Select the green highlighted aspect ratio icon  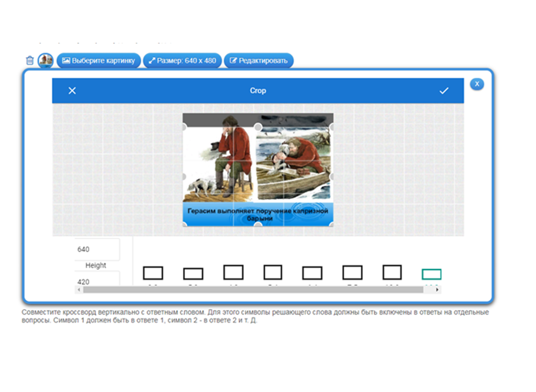click(431, 274)
